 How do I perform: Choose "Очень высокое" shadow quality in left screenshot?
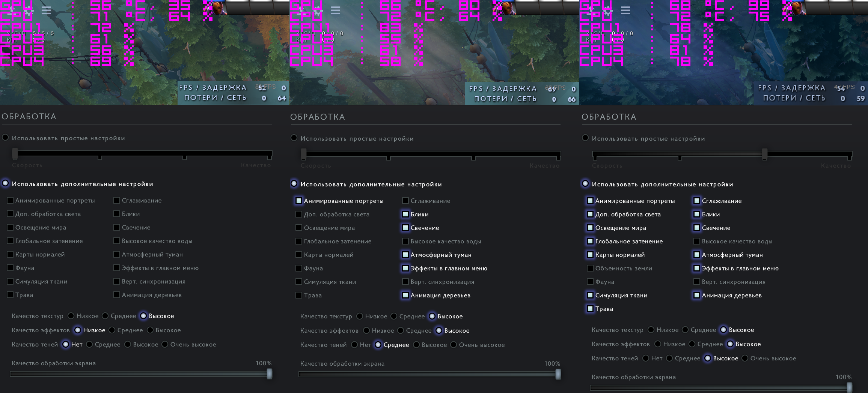(x=165, y=345)
